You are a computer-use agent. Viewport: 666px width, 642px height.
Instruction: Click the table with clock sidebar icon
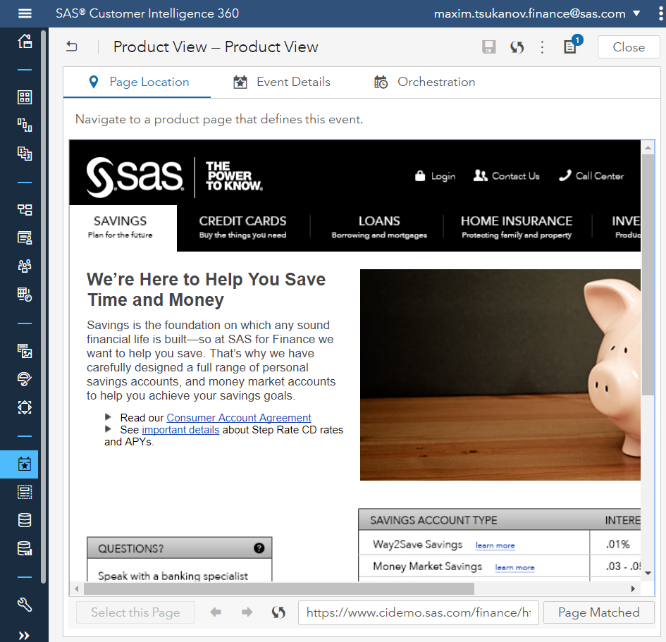(25, 294)
